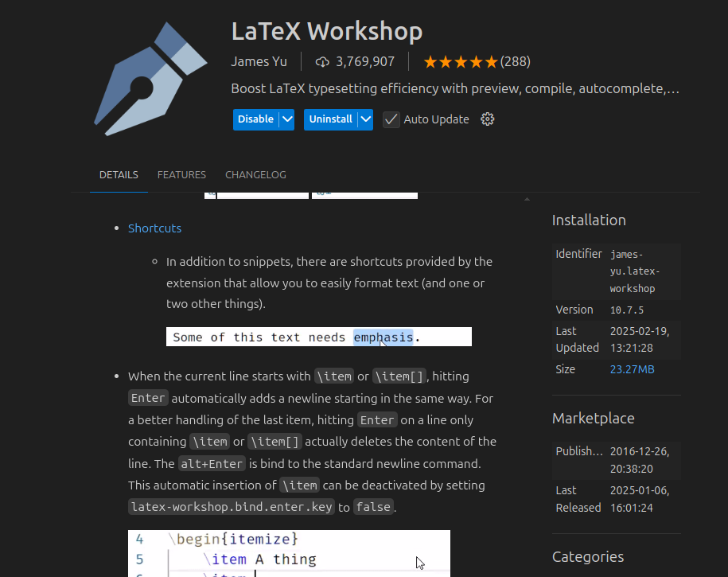Open the extension management gear menu
This screenshot has width=728, height=577.
tap(487, 119)
